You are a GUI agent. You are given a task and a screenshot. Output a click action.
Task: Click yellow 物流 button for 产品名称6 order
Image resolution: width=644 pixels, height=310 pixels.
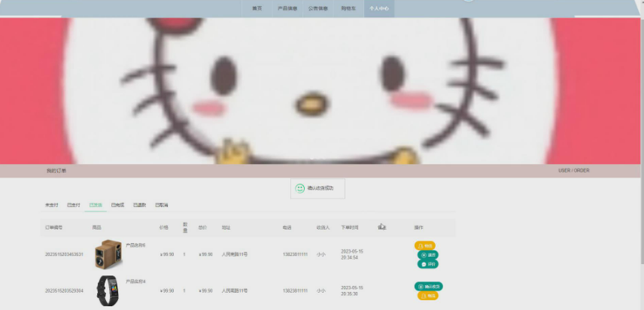point(425,246)
